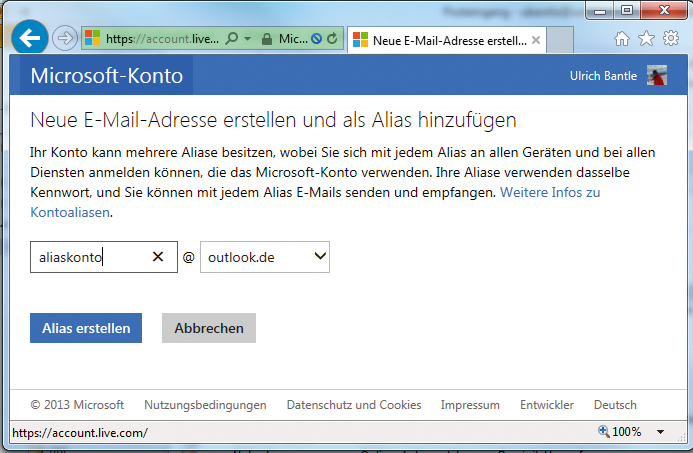
Task: Click the search magnifier in address bar
Action: point(231,39)
